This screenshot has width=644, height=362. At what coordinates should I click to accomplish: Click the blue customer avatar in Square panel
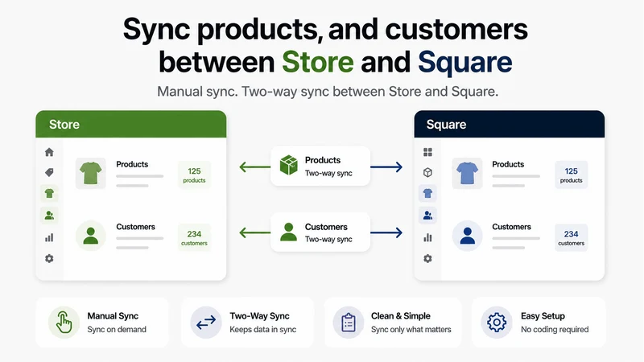468,236
